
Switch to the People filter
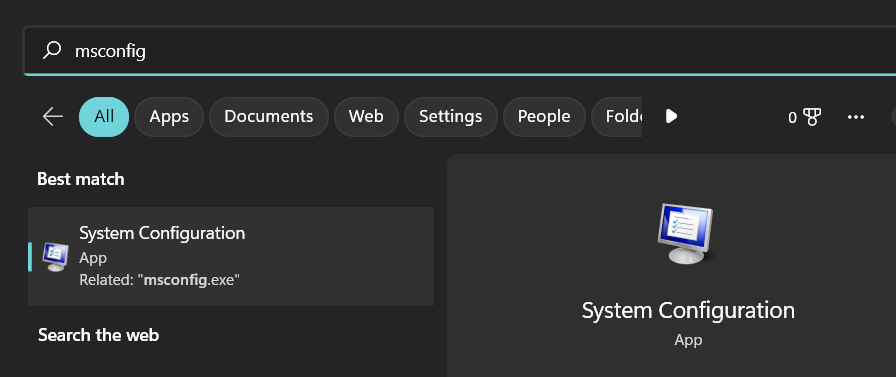(x=543, y=117)
